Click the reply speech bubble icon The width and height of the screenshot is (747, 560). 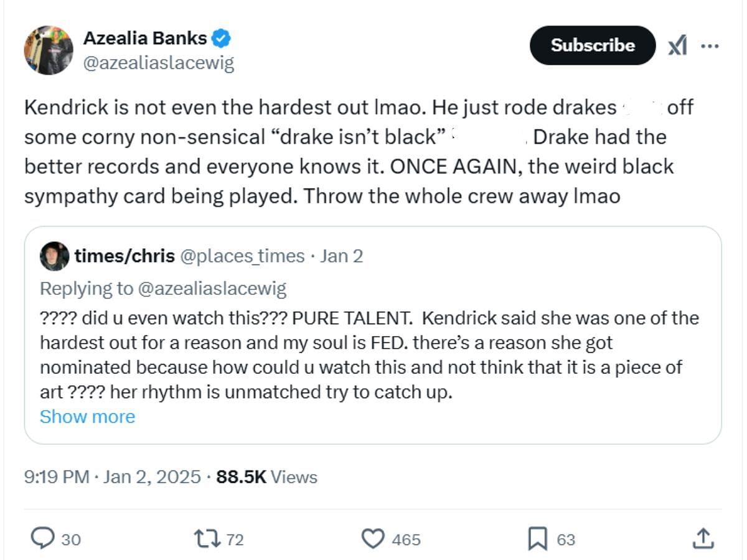(x=42, y=538)
